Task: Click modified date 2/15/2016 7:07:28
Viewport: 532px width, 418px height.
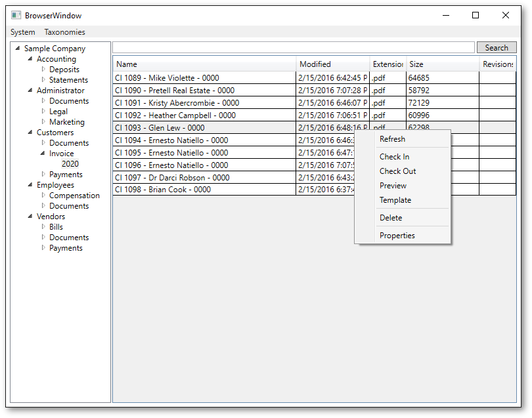Action: point(332,91)
